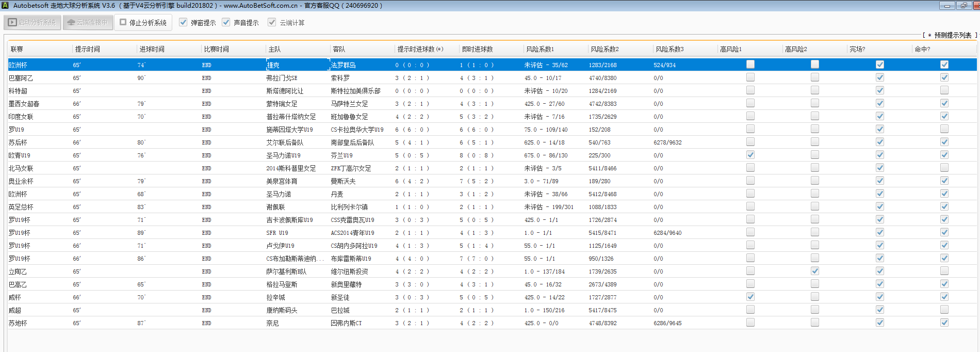This screenshot has height=352, width=980.
Task: Uncheck 高风险2 for the 萨尔基利斯BK row
Action: click(x=815, y=271)
